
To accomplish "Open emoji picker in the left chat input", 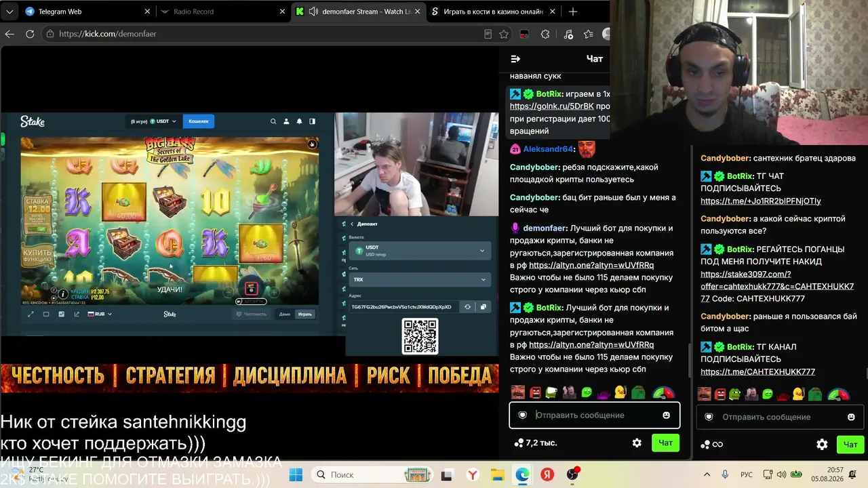I will 666,415.
